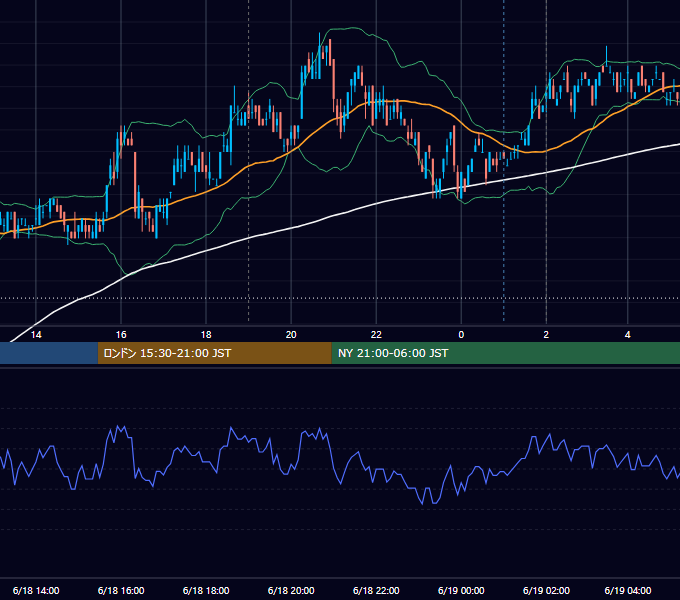Click hour label 14 on the price chart axis

coord(36,335)
